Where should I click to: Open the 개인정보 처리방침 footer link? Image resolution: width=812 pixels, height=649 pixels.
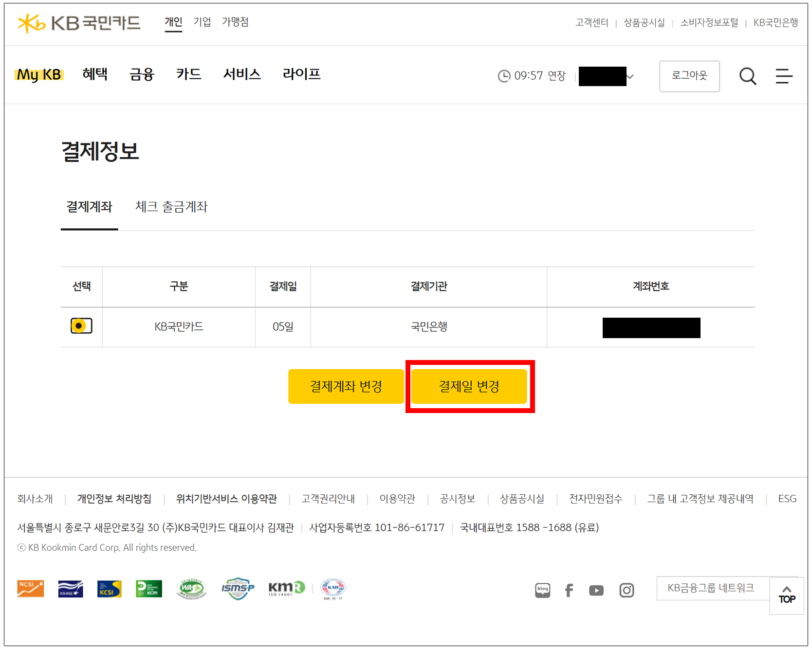[x=114, y=499]
